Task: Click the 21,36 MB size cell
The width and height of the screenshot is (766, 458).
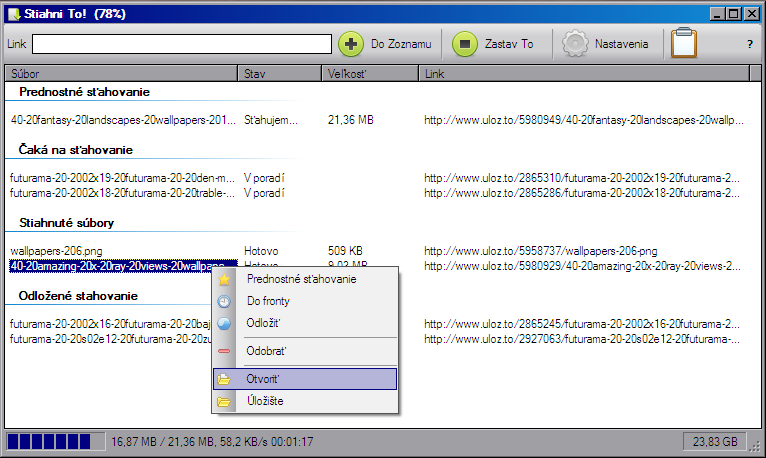Action: pyautogui.click(x=351, y=120)
